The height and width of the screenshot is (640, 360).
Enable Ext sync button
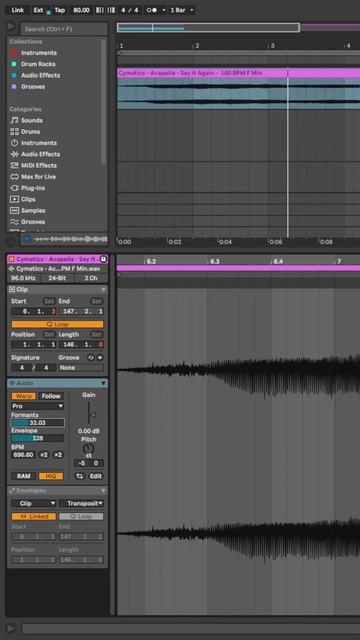[38, 10]
